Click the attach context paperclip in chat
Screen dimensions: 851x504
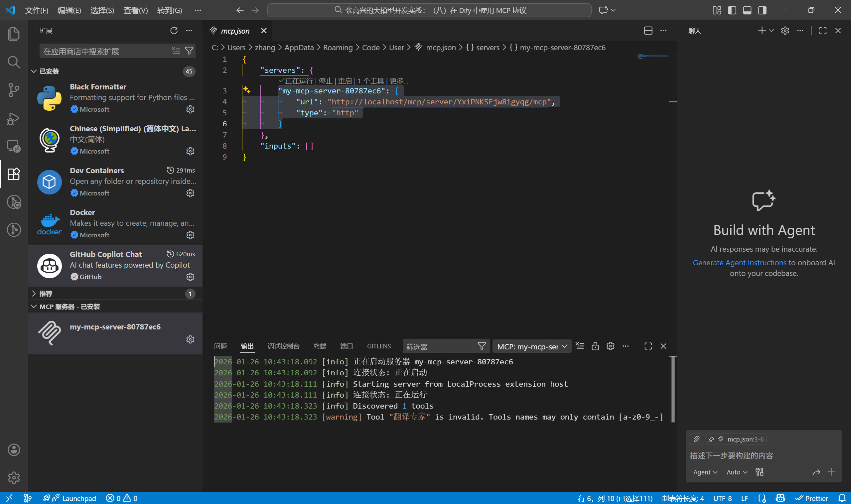click(696, 439)
